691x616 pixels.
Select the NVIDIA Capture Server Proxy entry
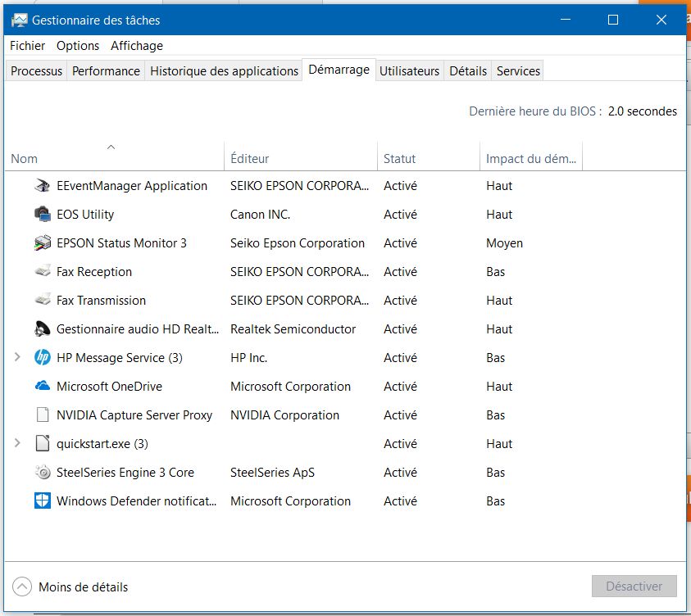(x=134, y=415)
